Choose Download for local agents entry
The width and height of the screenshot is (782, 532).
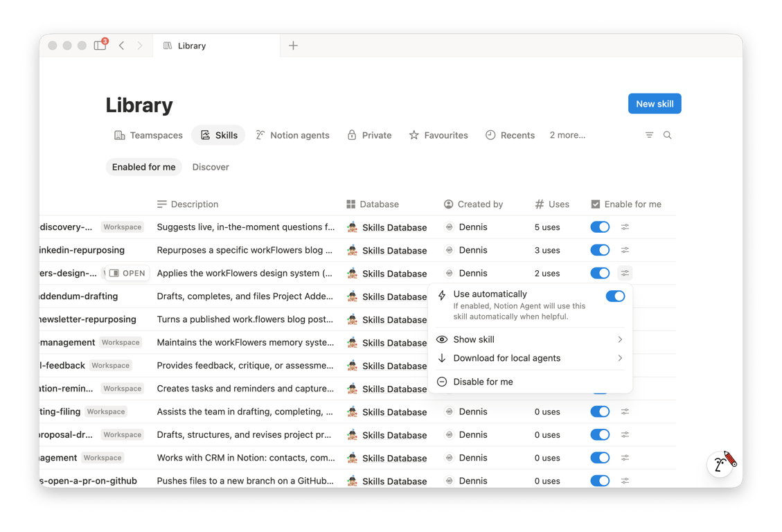coord(530,358)
